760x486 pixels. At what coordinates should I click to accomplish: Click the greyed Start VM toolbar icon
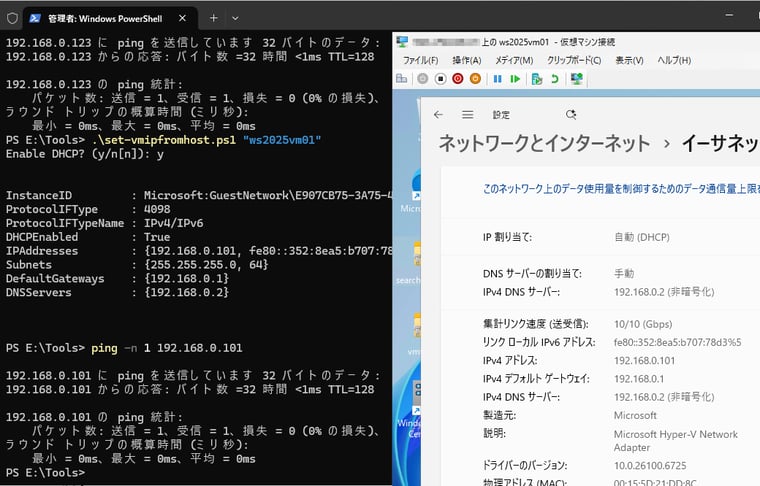point(423,78)
